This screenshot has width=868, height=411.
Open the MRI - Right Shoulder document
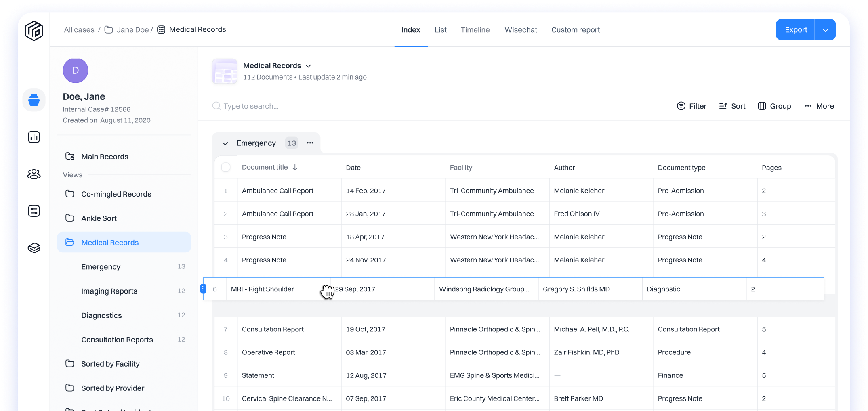click(x=263, y=289)
